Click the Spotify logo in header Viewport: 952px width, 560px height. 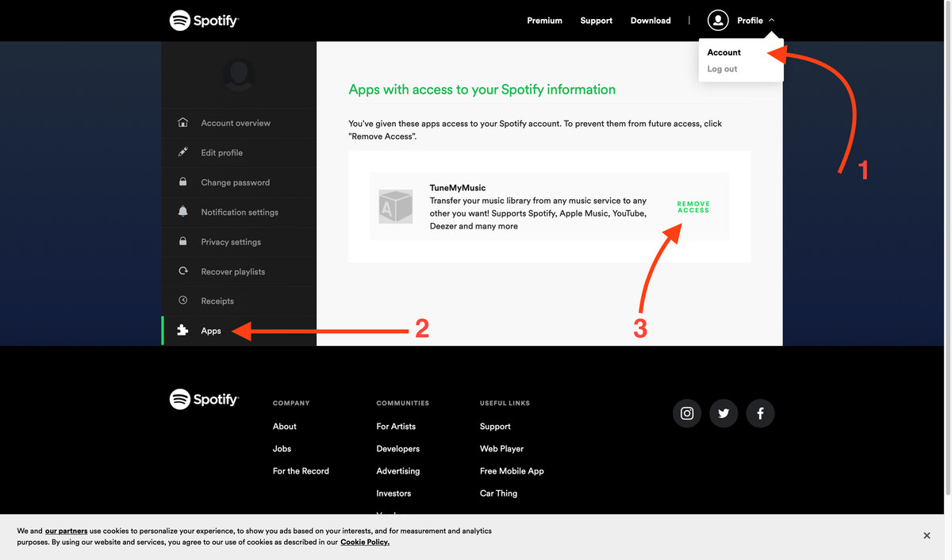(204, 21)
